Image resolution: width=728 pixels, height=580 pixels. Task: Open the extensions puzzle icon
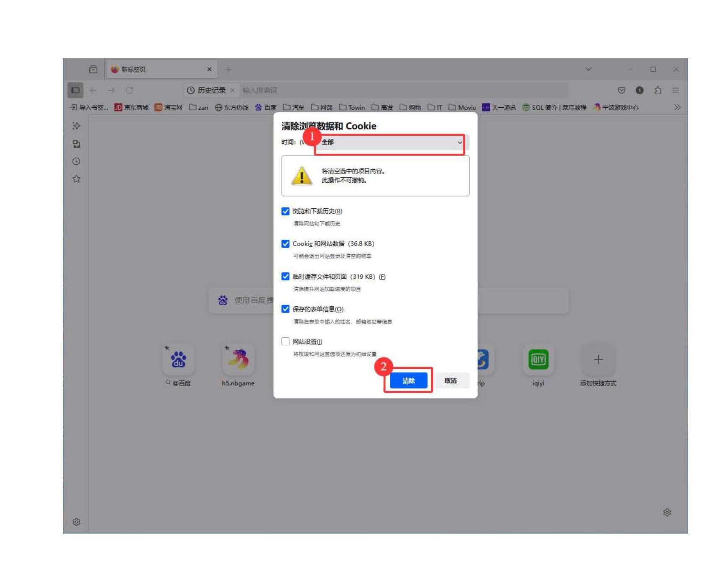coord(658,90)
